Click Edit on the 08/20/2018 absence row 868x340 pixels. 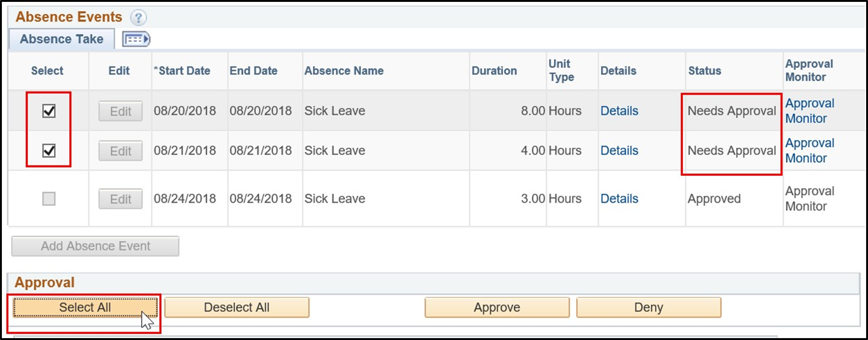120,110
